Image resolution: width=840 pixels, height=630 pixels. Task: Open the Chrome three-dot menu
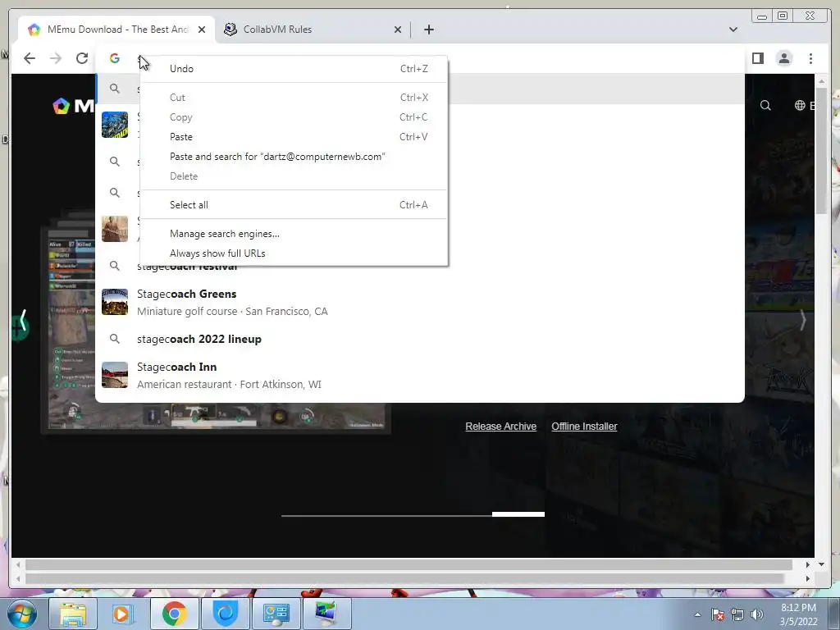tap(810, 58)
